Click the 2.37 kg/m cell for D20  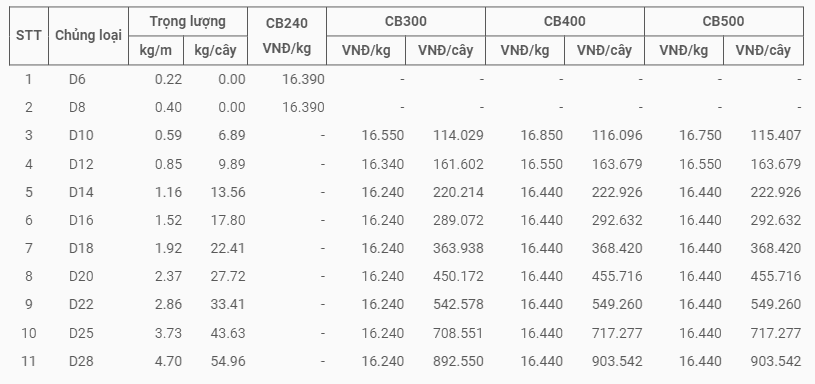pyautogui.click(x=168, y=276)
